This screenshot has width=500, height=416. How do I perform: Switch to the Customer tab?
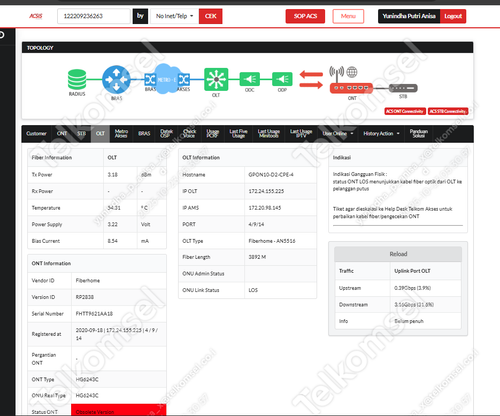pos(36,134)
